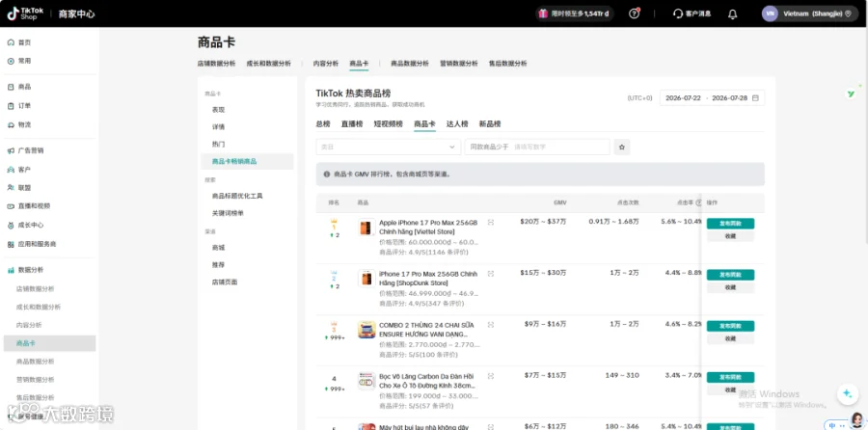The width and height of the screenshot is (868, 430).
Task: Open 物流 logistics icon in sidebar
Action: pyautogui.click(x=11, y=125)
